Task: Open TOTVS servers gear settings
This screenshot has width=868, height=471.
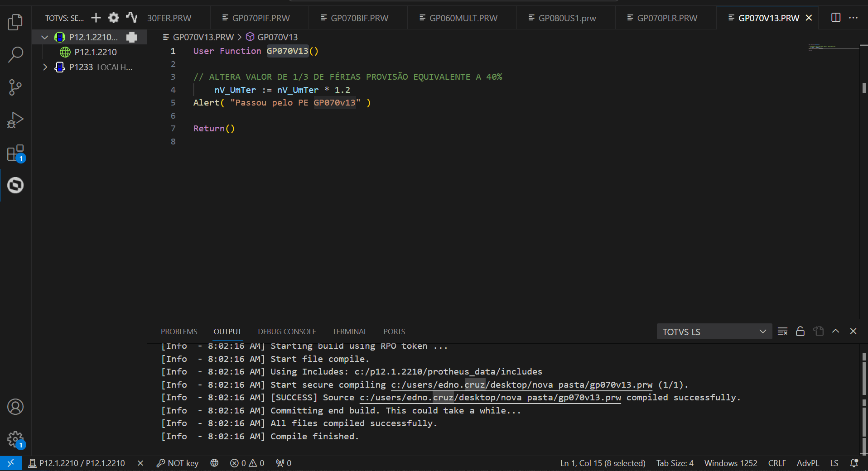Action: [114, 18]
